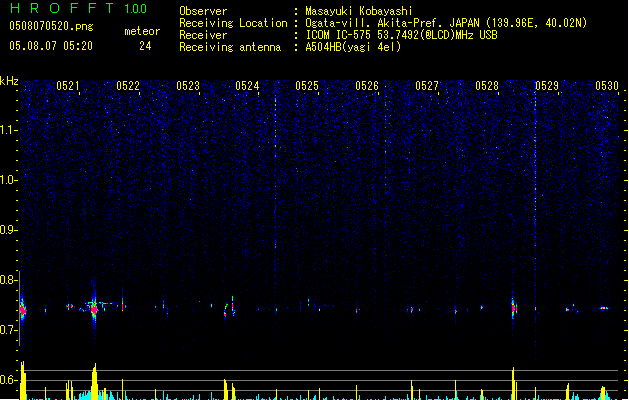Click the meteor count value 24
This screenshot has height=400, width=629.
point(145,46)
